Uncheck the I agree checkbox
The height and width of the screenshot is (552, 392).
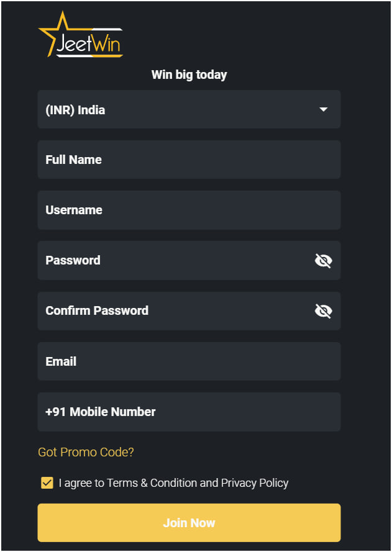[x=47, y=483]
